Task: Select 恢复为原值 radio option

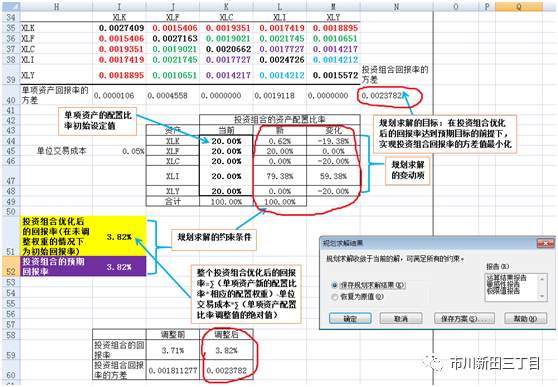Action: coord(357,296)
